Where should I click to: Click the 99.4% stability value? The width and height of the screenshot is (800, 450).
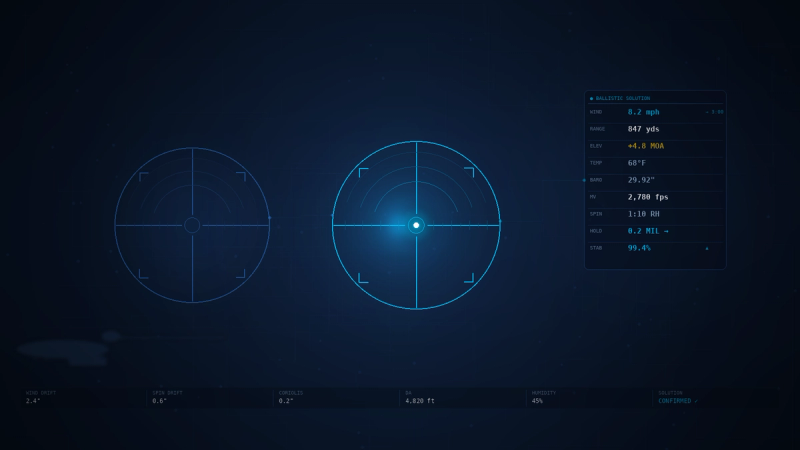(x=639, y=248)
